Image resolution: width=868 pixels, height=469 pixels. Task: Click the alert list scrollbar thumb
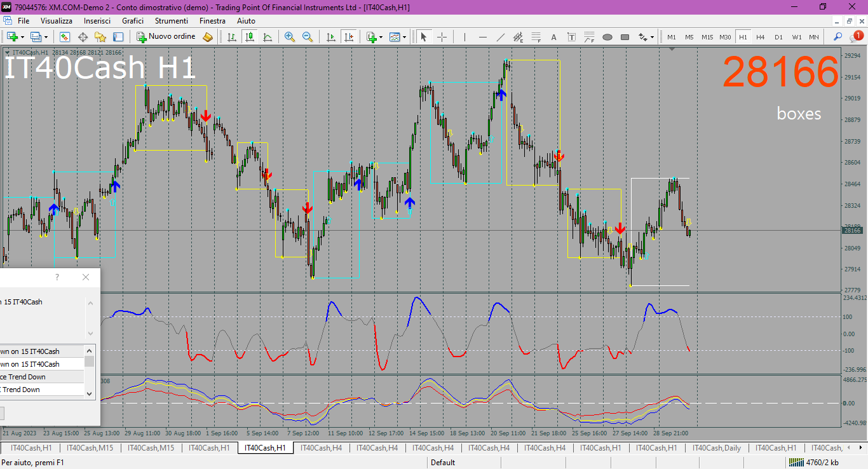click(90, 362)
